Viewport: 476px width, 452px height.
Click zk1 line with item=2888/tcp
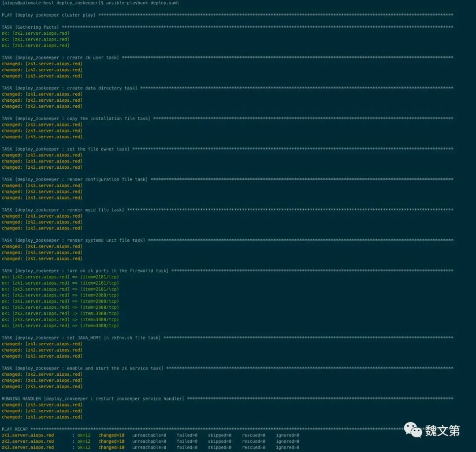[60, 301]
